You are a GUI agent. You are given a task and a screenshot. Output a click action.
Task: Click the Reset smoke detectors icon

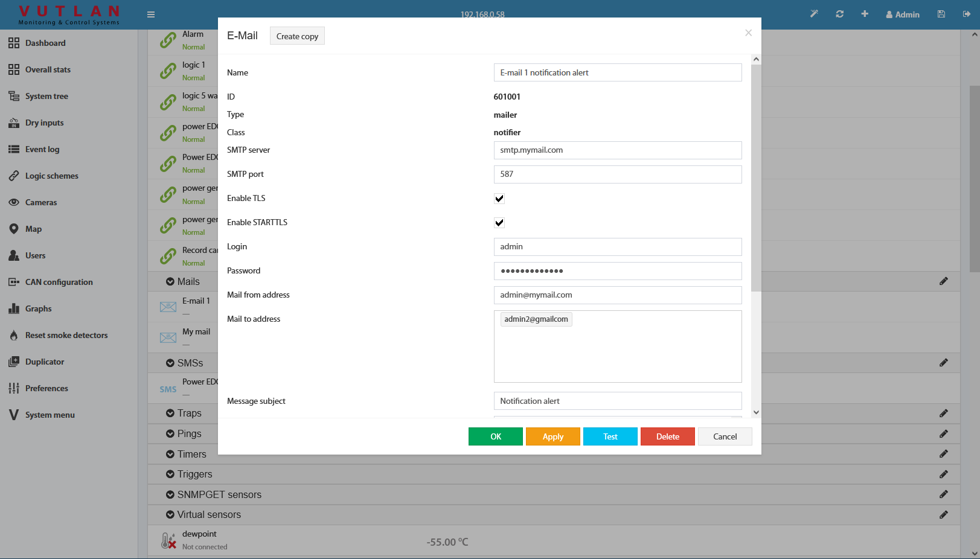(x=14, y=335)
